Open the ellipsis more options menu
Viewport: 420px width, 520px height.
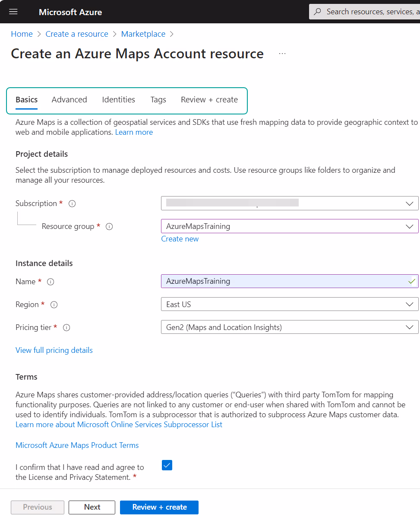pos(282,54)
